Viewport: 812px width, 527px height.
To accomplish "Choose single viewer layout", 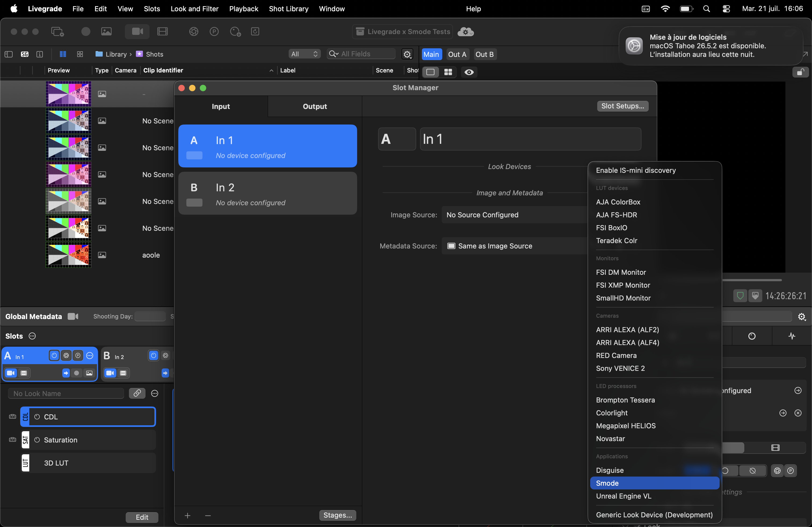I will click(x=430, y=72).
